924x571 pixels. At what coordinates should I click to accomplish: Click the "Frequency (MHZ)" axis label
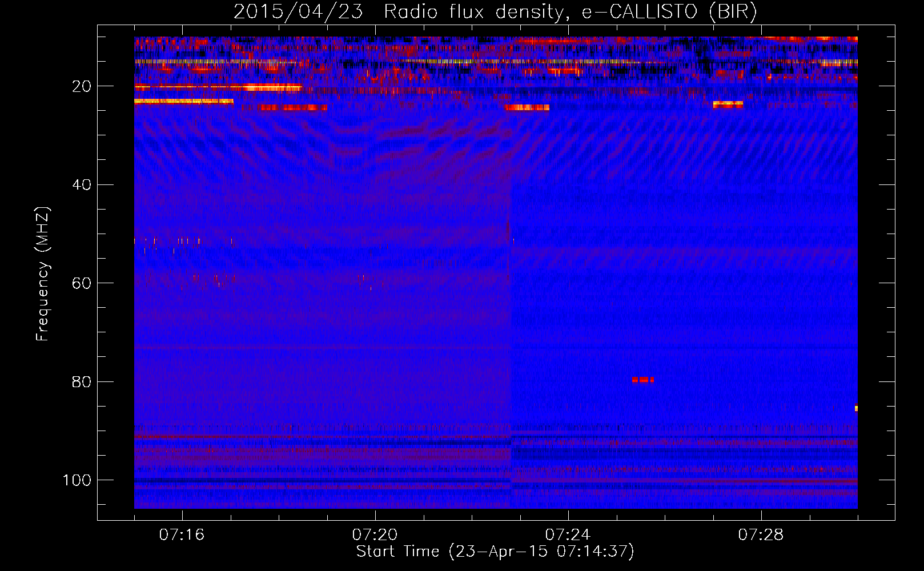coord(43,274)
